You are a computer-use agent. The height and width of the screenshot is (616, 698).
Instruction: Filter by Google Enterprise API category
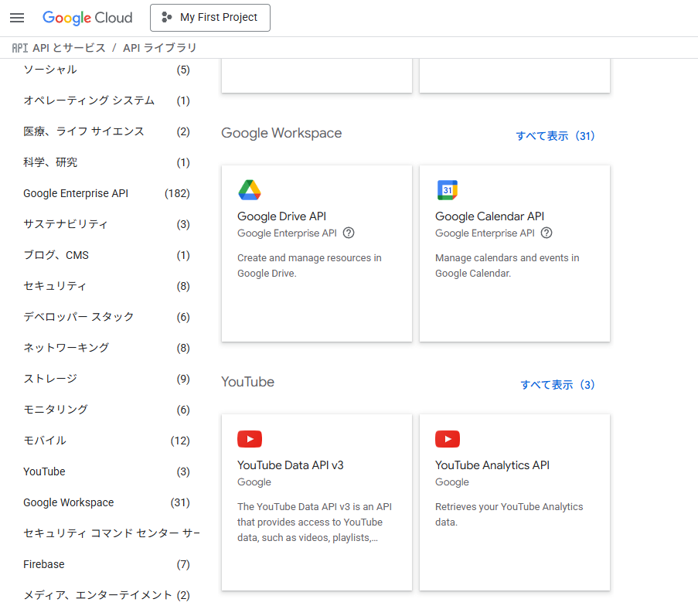[x=107, y=194]
